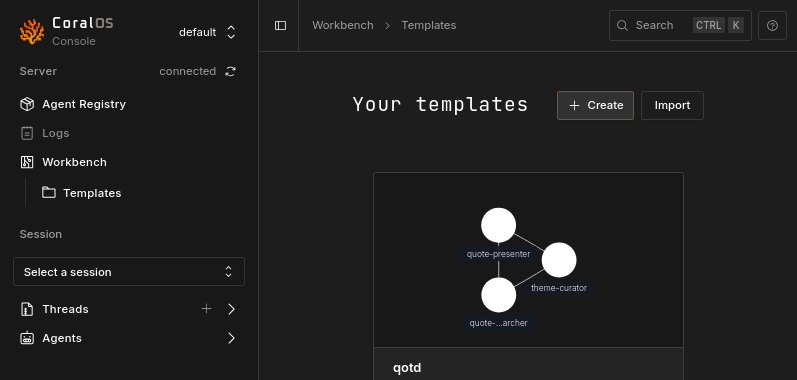Click the Templates folder icon
The width and height of the screenshot is (797, 380).
pos(49,193)
